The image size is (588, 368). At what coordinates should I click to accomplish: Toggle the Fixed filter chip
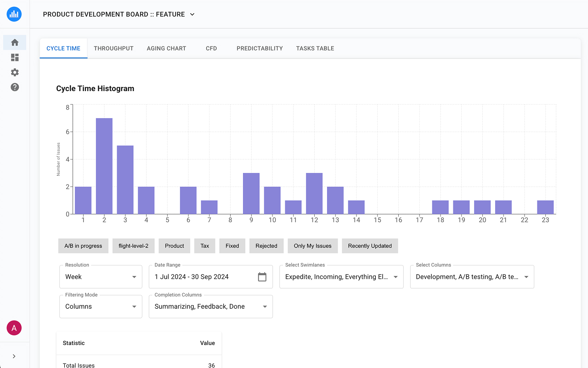(232, 246)
